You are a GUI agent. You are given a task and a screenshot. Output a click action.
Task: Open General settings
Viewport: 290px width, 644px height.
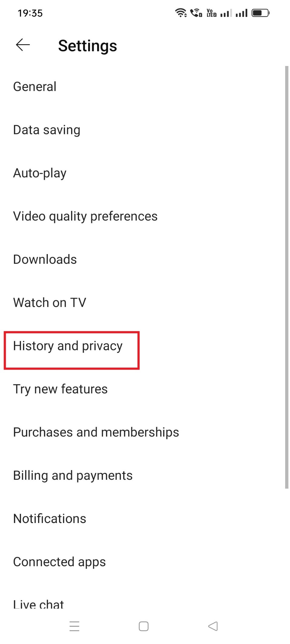tap(35, 87)
